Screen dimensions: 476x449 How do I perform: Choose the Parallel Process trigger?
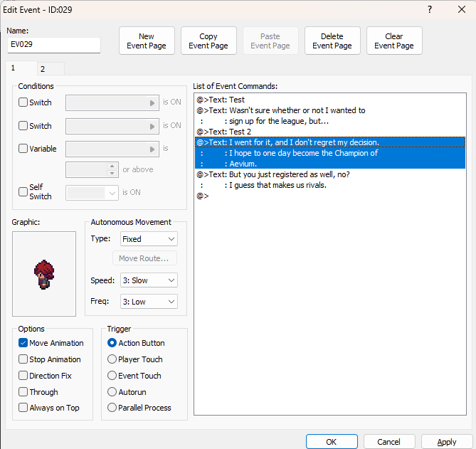112,408
